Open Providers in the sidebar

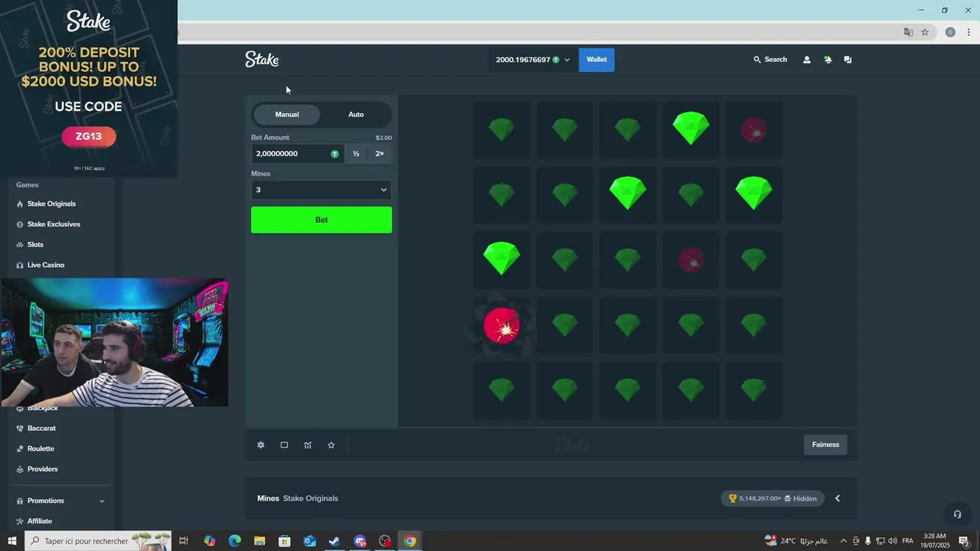pyautogui.click(x=42, y=469)
